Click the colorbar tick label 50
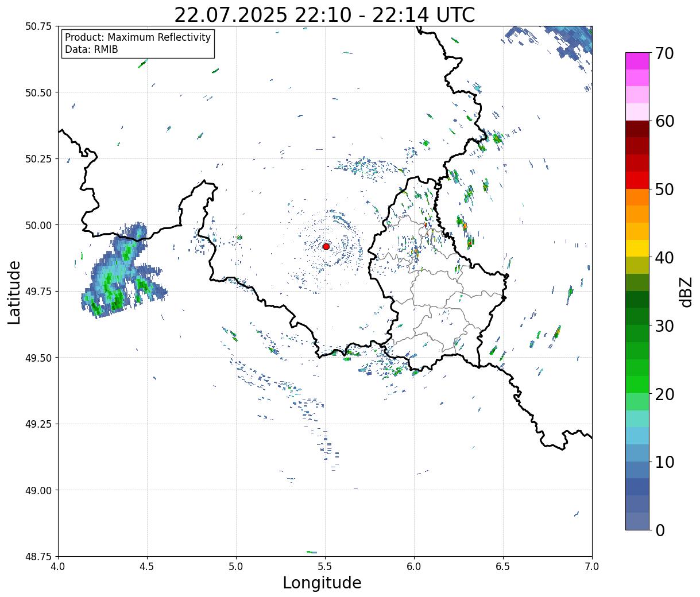The image size is (700, 597). [664, 189]
